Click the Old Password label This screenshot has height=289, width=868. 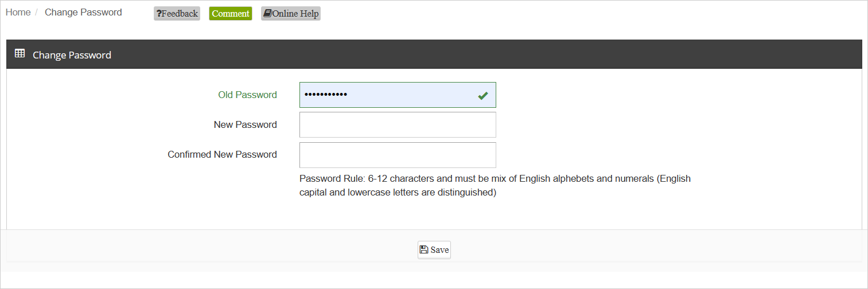[247, 95]
